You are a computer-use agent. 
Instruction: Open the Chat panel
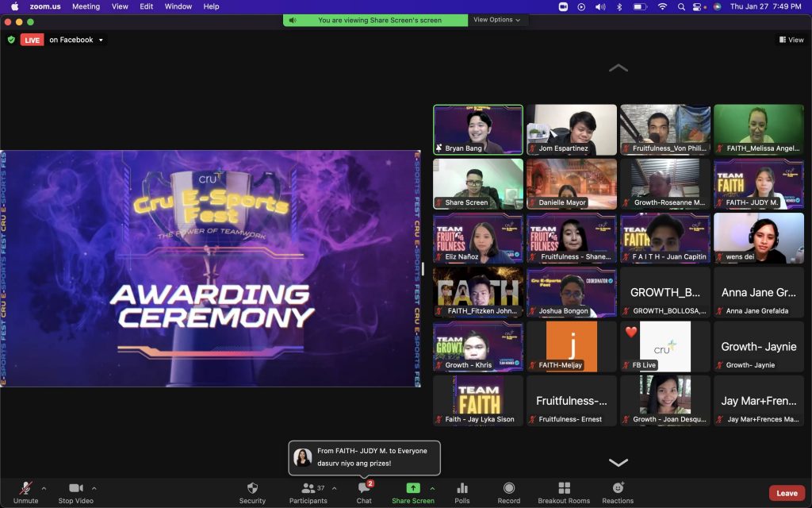[364, 488]
